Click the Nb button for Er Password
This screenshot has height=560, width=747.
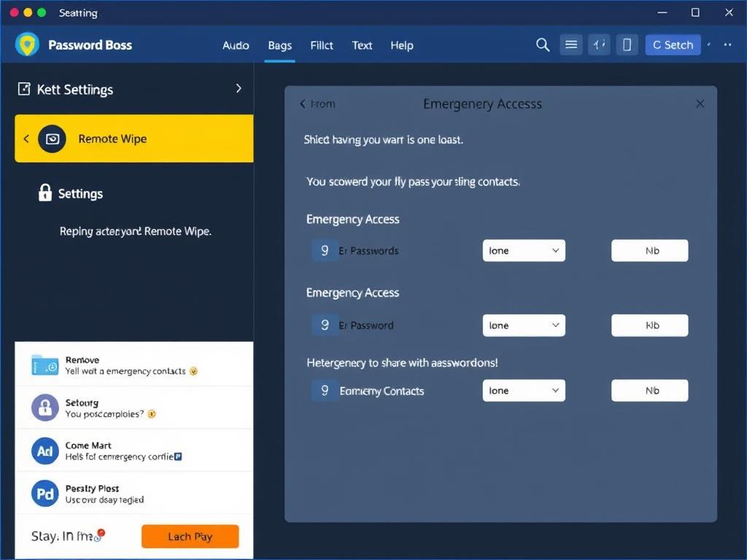(650, 325)
